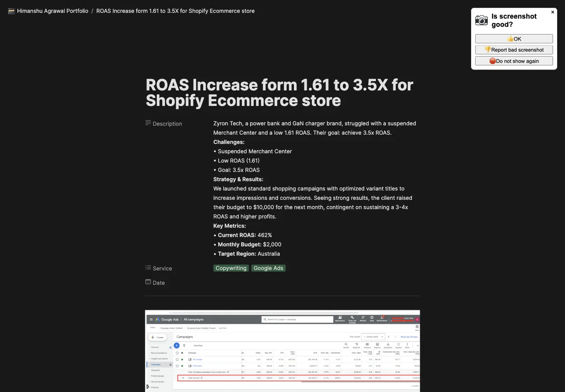565x392 pixels.
Task: Select the Google Ads service tag
Action: tap(268, 268)
